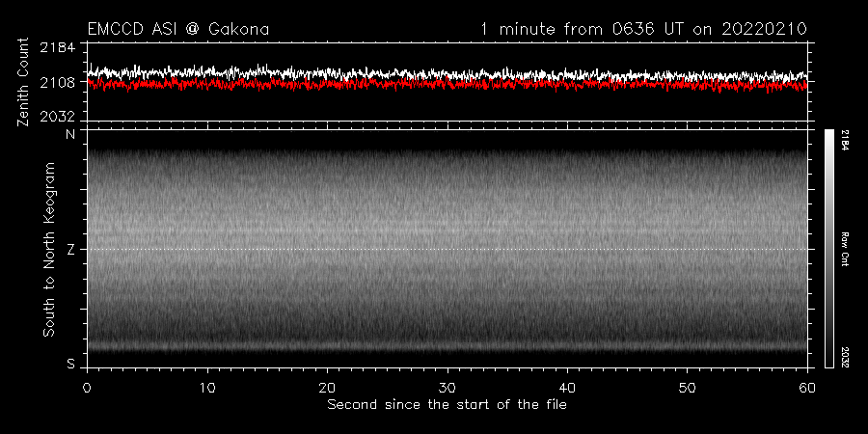Click the white zenith count trace
This screenshot has width=868, height=434.
(448, 74)
